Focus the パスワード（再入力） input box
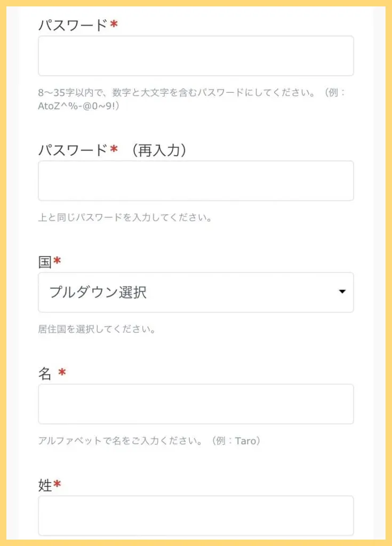Screen dimensions: 392x546 (x=196, y=181)
